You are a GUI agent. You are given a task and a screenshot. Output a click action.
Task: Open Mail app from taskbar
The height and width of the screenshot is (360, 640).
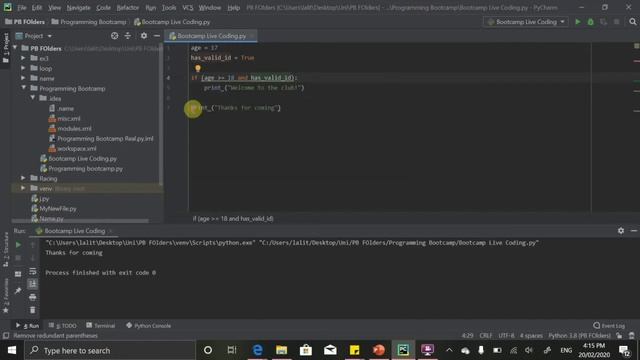(330, 350)
